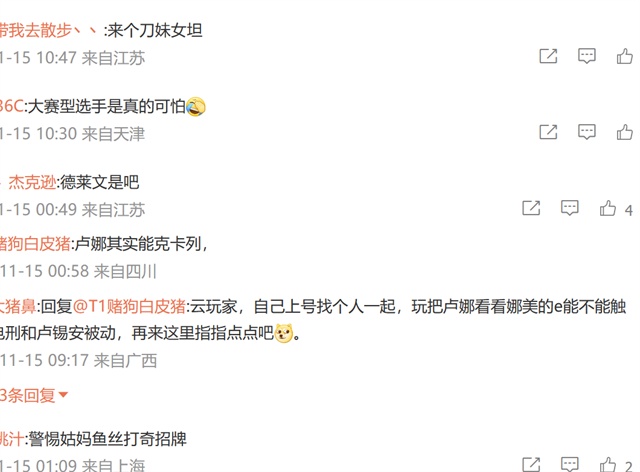Reply to the 来个刀妹女坦 comment
The height and width of the screenshot is (472, 640).
pos(587,56)
